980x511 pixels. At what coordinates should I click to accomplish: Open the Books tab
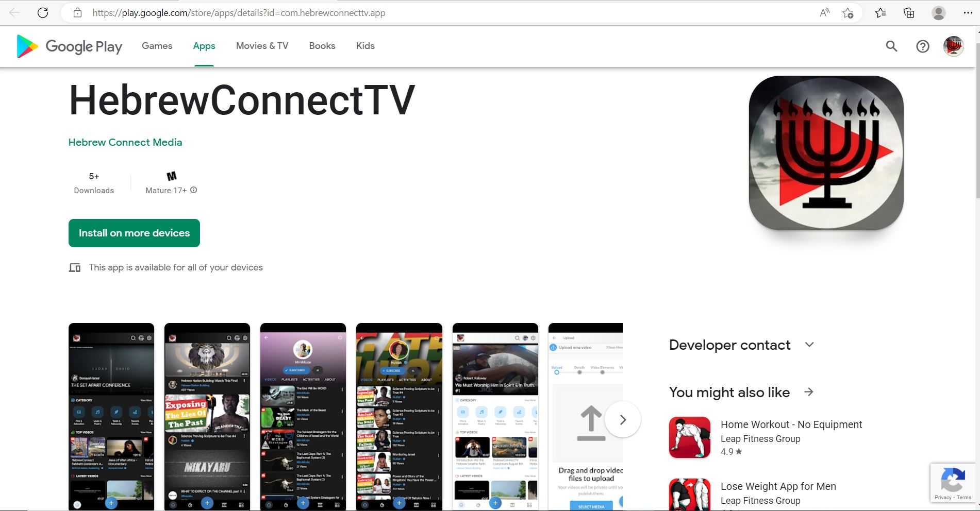pyautogui.click(x=322, y=46)
